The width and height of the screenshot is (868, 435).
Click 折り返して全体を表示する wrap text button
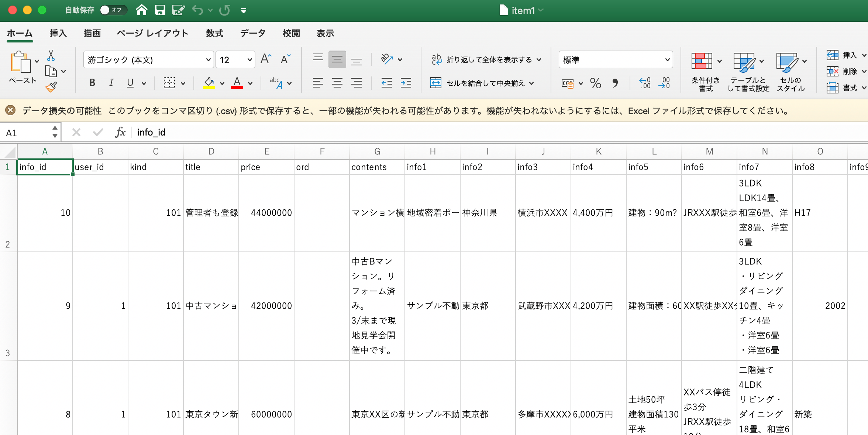[x=482, y=59]
